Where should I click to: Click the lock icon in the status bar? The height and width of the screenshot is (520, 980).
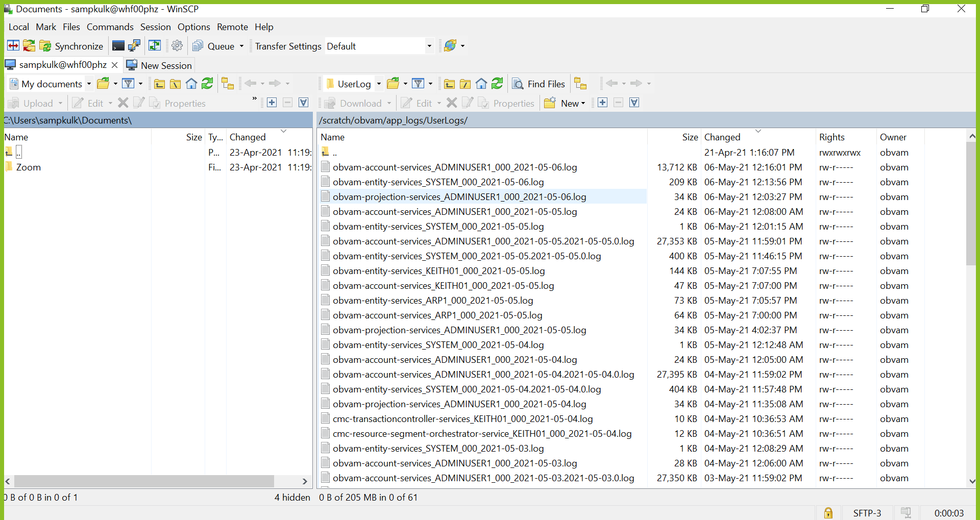(828, 513)
